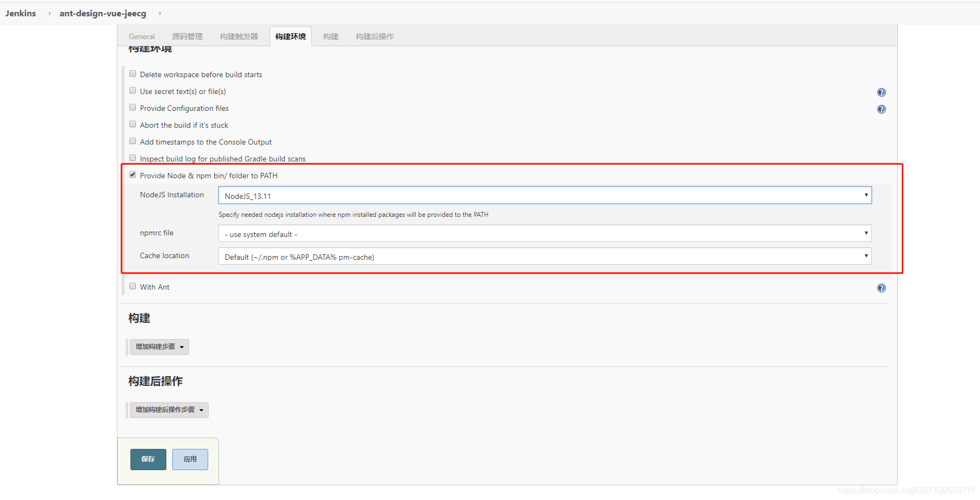Image resolution: width=980 pixels, height=500 pixels.
Task: Click the 保存 button
Action: coord(148,459)
